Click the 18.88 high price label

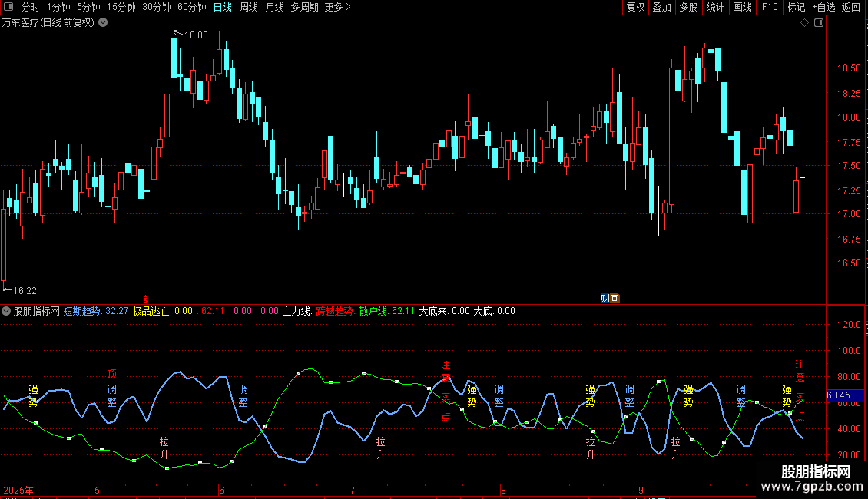click(196, 35)
